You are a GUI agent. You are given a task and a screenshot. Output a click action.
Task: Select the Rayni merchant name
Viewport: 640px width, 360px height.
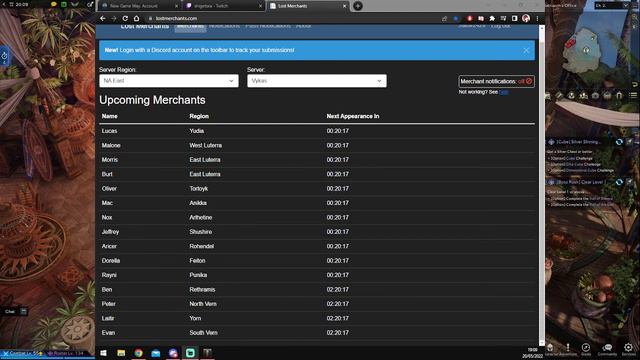click(109, 275)
